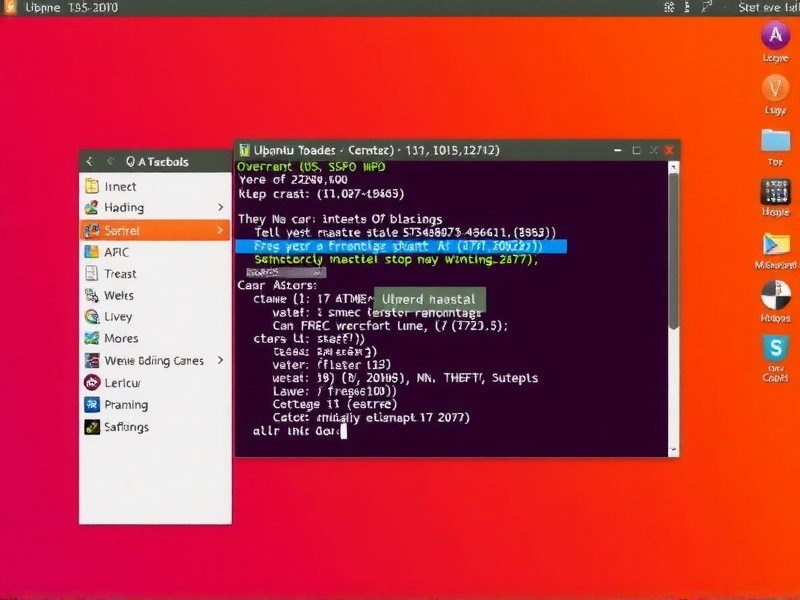The width and height of the screenshot is (800, 600).
Task: Click the back arrow in the A Tsebals search bar
Action: (x=91, y=160)
